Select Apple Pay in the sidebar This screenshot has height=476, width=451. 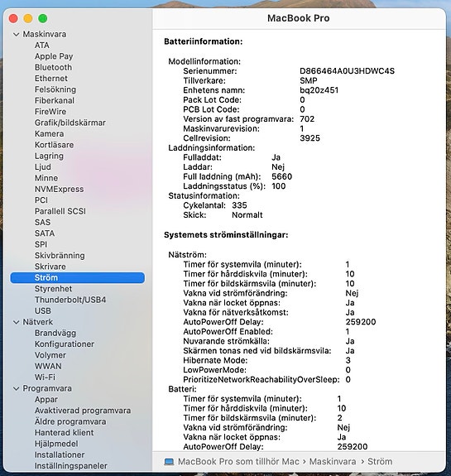pos(54,56)
